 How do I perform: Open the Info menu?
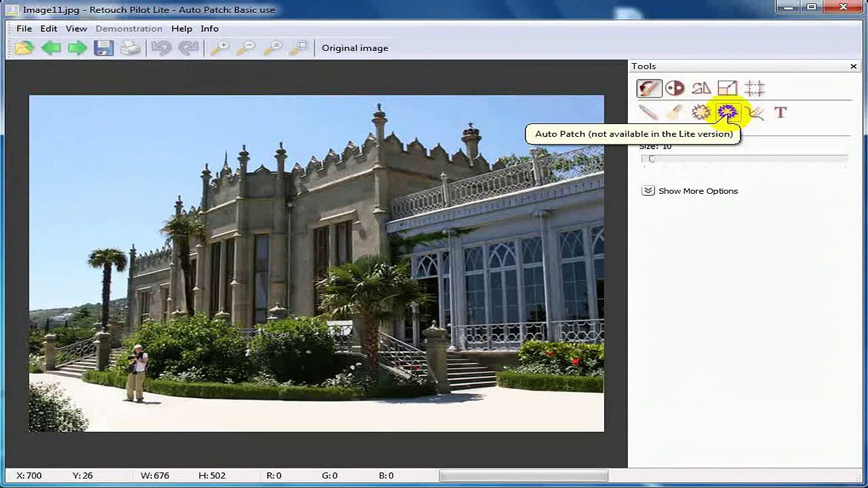[210, 28]
